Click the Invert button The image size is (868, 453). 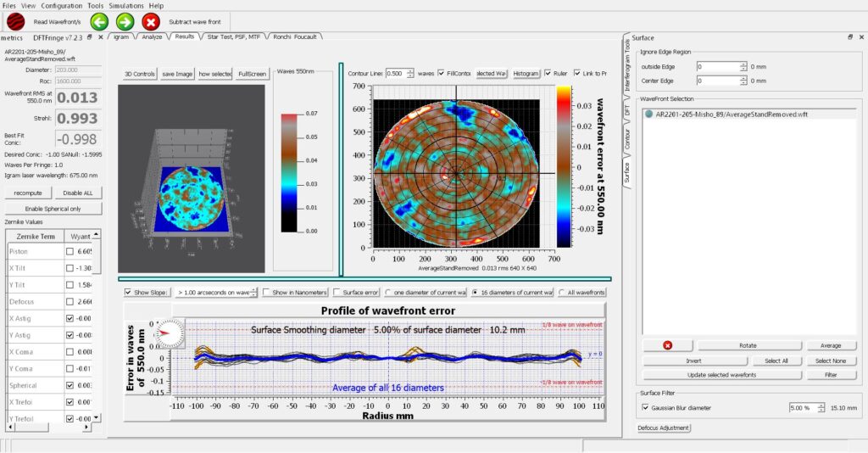pos(693,361)
